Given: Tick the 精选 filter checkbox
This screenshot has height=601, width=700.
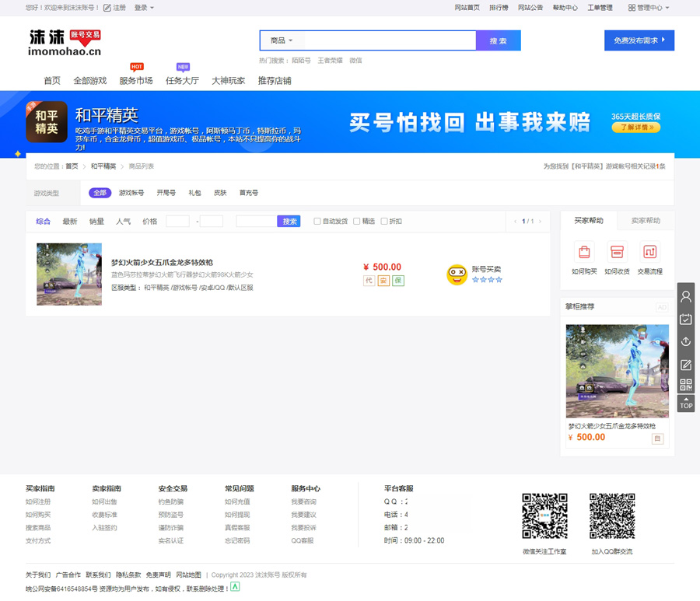Looking at the screenshot, I should point(357,222).
